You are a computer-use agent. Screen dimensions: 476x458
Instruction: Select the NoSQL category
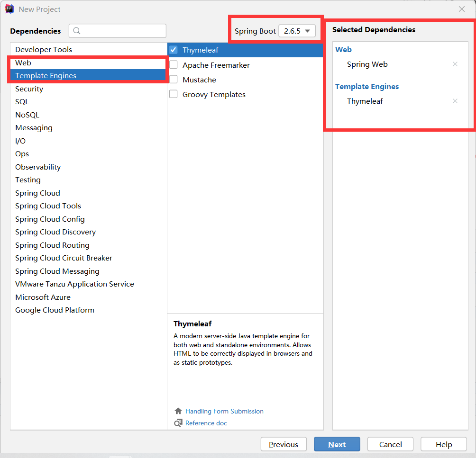pyautogui.click(x=88, y=115)
